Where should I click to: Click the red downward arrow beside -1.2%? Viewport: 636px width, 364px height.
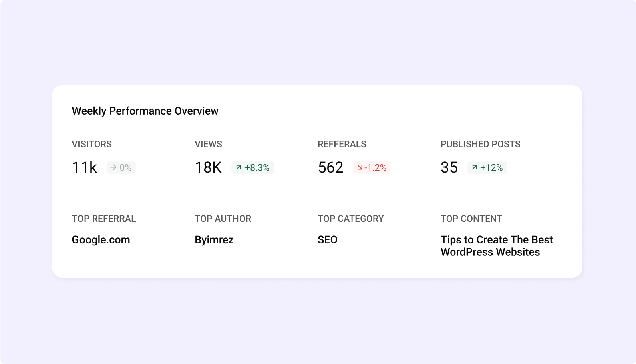pyautogui.click(x=360, y=167)
